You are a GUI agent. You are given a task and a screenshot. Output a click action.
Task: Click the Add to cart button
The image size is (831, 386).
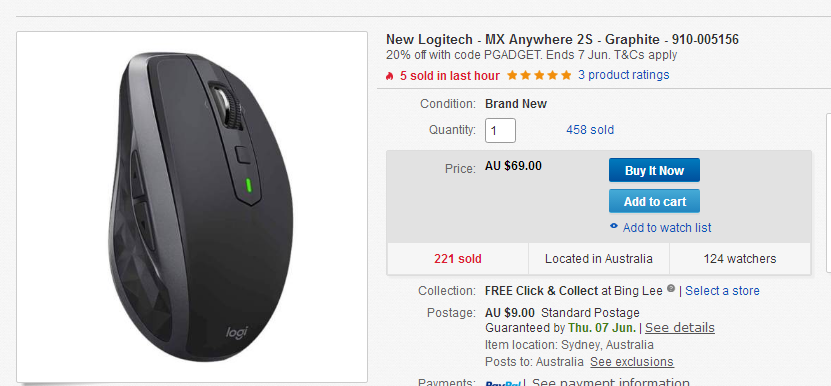[x=654, y=201]
